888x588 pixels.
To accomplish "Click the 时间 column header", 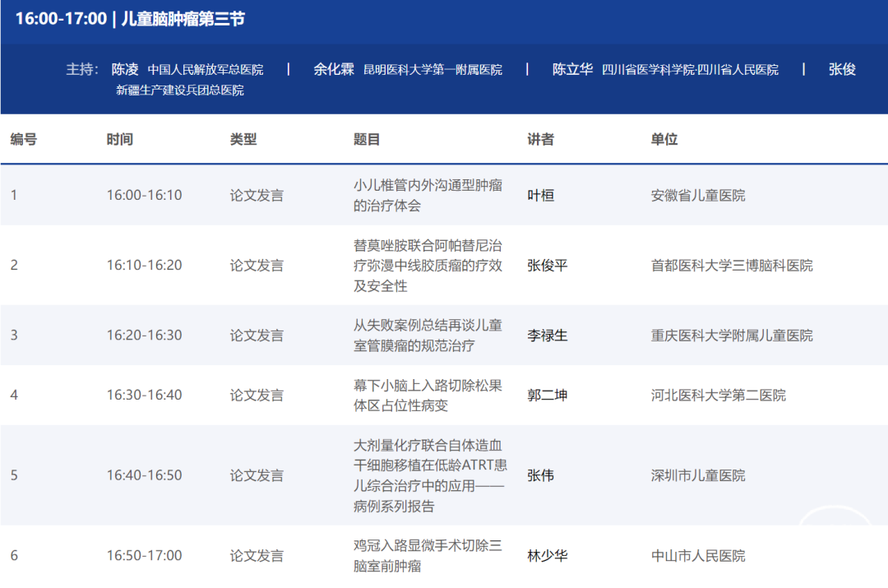I will coord(119,140).
